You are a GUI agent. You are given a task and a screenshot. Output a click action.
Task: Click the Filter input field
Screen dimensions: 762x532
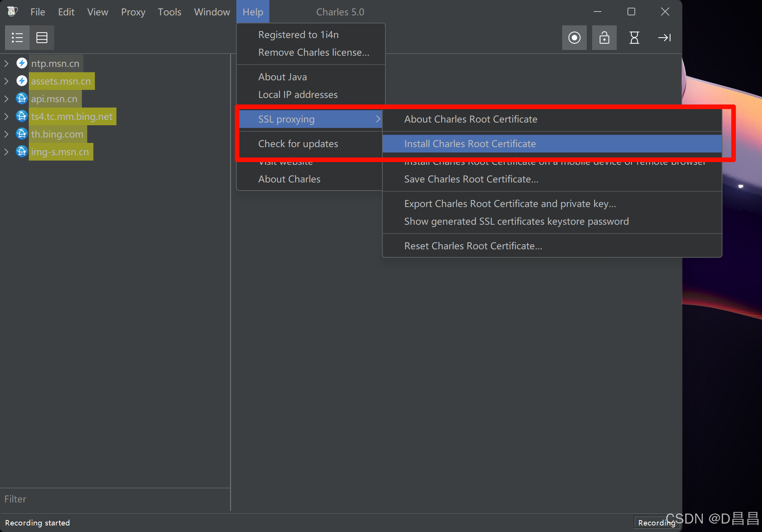(115, 499)
